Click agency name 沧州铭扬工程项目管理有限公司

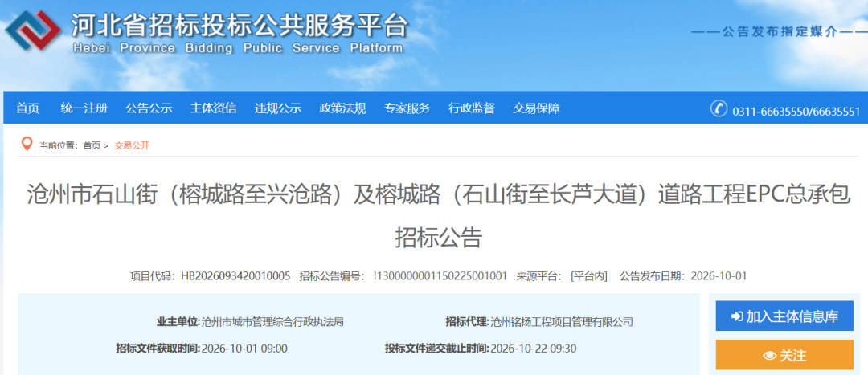click(561, 321)
